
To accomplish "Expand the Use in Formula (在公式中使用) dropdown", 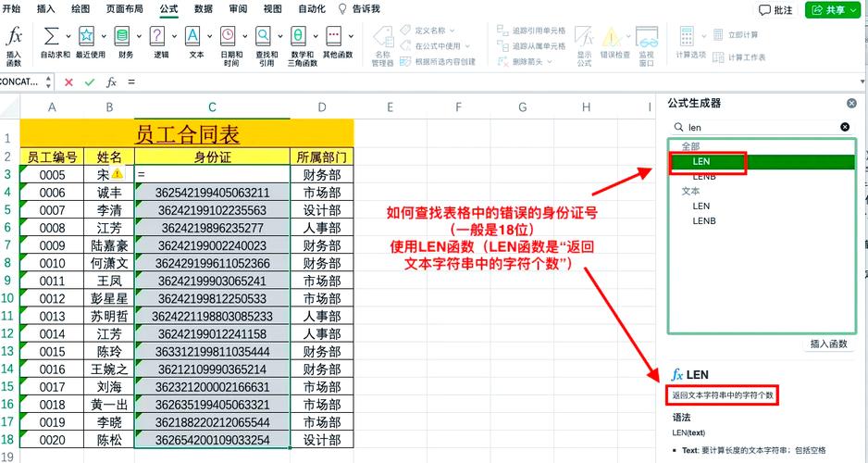I will [467, 46].
